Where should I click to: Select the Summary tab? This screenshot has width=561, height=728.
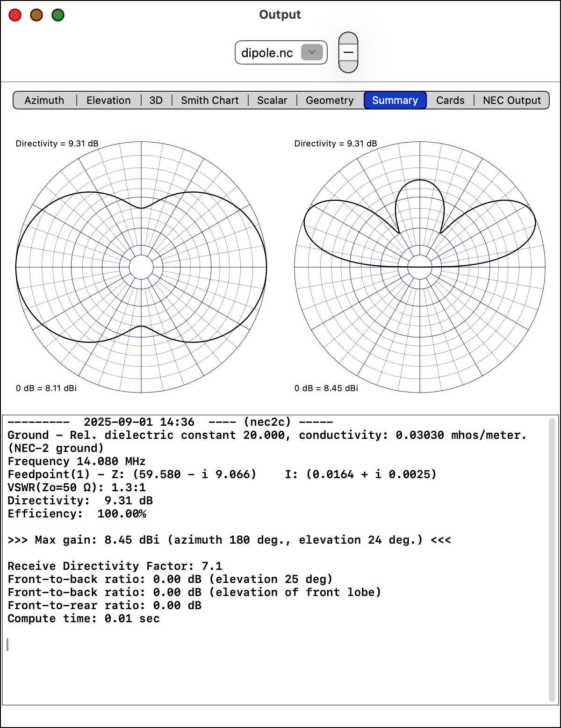pyautogui.click(x=395, y=100)
